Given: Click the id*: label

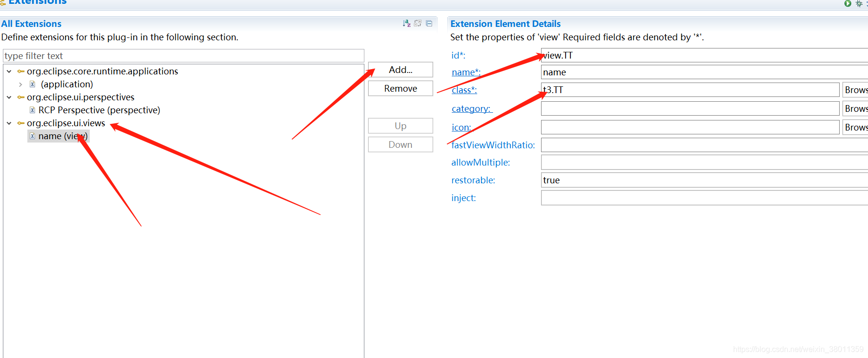Looking at the screenshot, I should (x=458, y=55).
